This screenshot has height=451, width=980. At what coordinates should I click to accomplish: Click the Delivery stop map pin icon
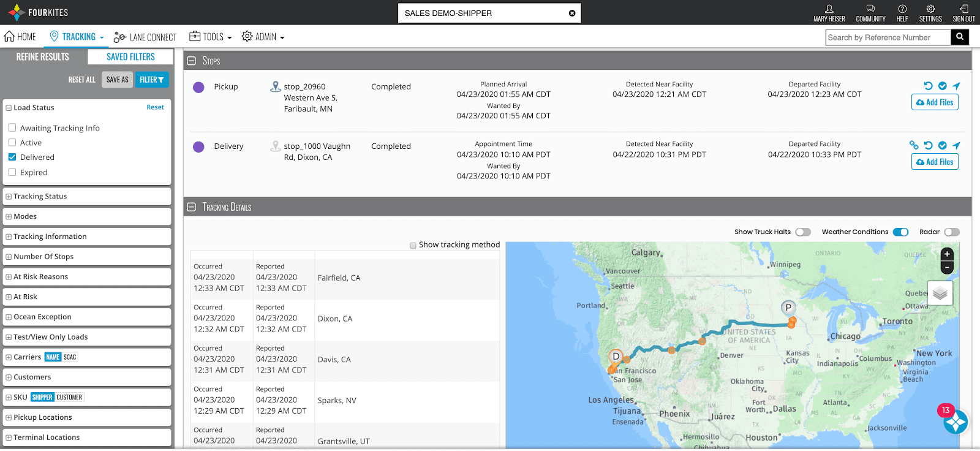pyautogui.click(x=276, y=146)
